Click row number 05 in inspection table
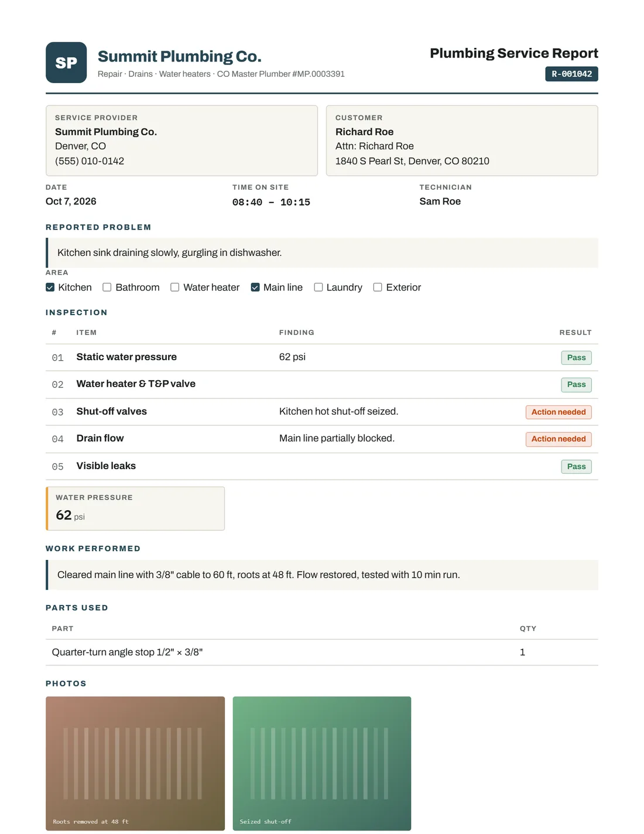This screenshot has height=834, width=644. [57, 467]
